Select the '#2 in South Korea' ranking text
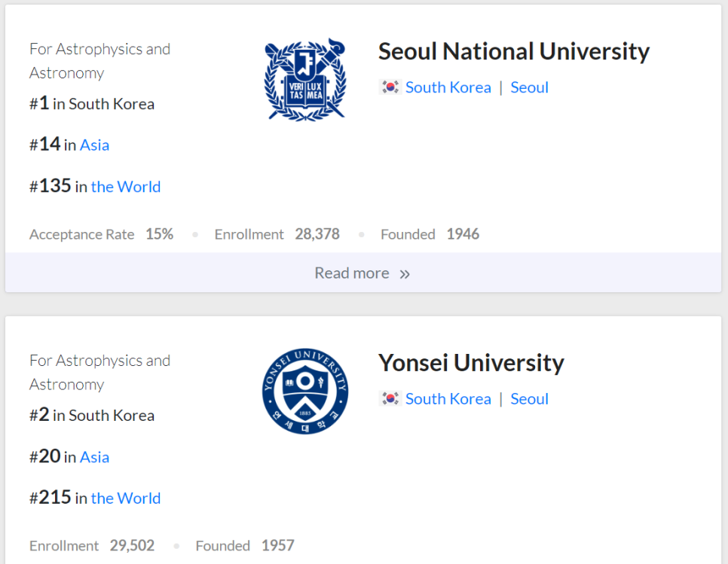Viewport: 728px width, 564px height. (x=92, y=415)
